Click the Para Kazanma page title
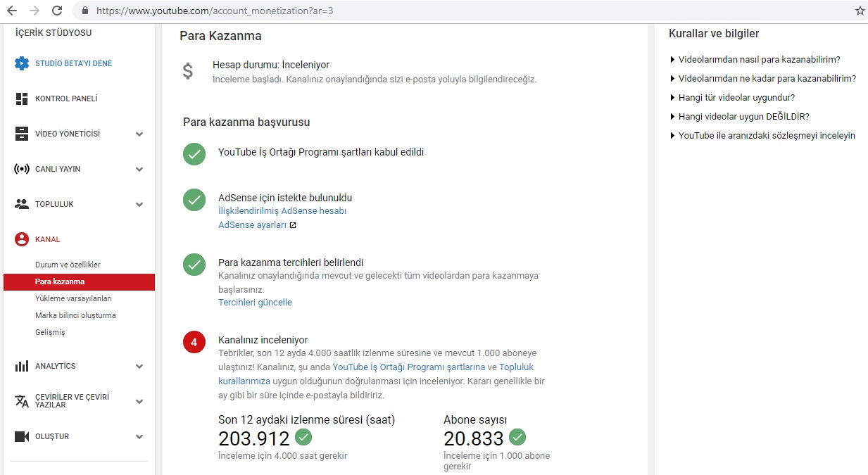The image size is (868, 475). [220, 36]
